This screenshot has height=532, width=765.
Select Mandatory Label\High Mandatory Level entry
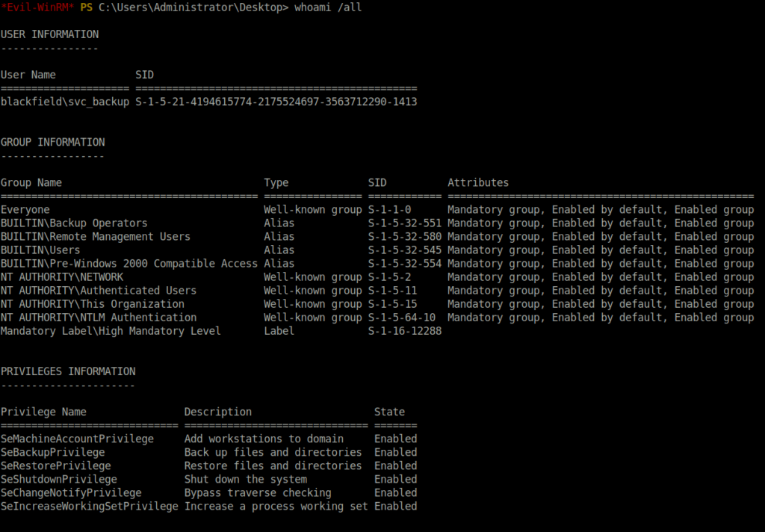111,331
